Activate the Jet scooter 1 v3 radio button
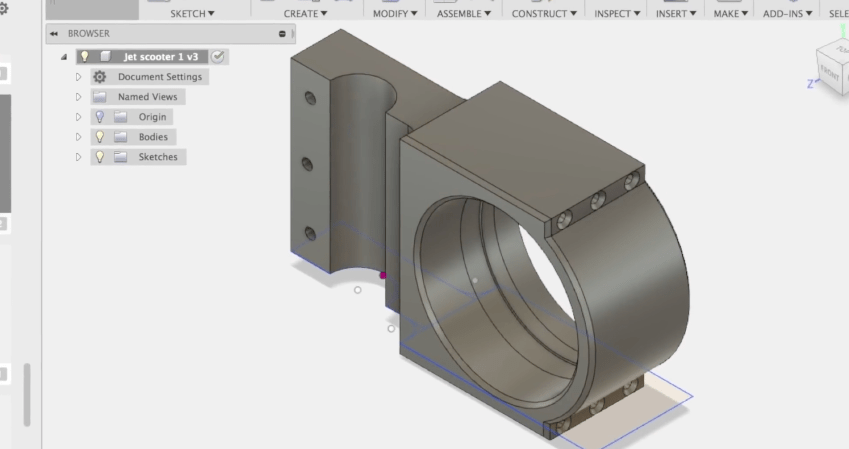849x449 pixels. (x=218, y=57)
